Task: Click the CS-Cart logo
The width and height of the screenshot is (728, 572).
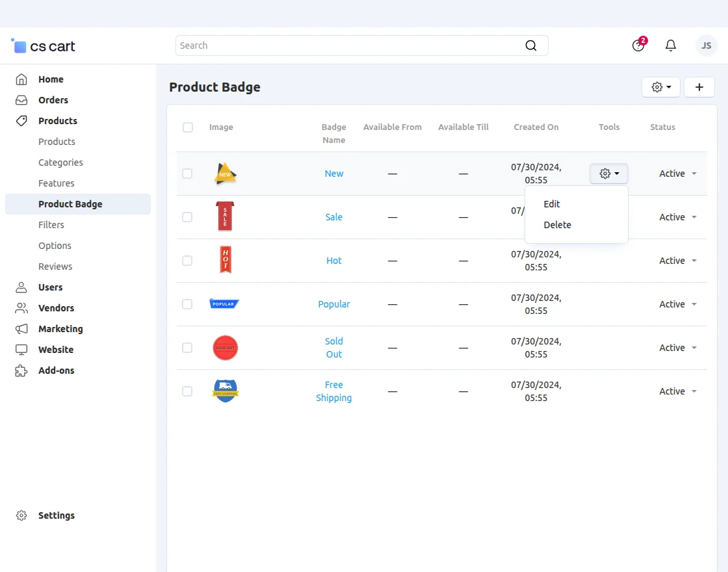Action: [44, 46]
